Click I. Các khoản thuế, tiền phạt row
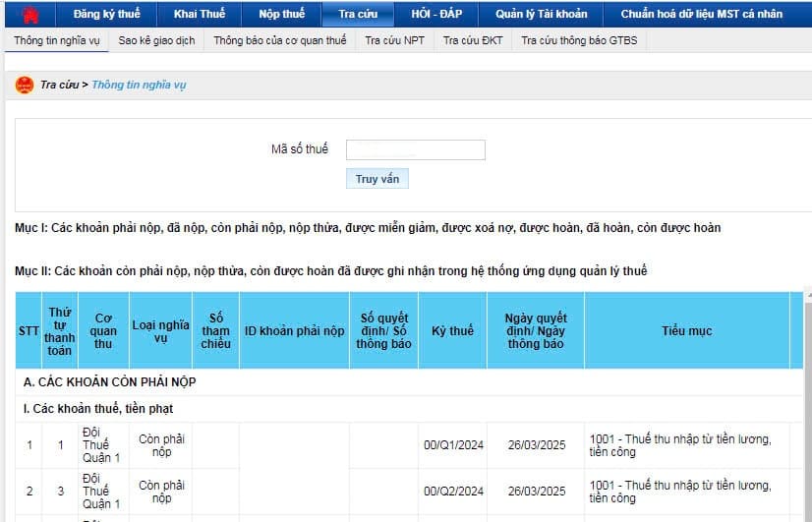Viewport: 812px width, 522px height. click(x=409, y=409)
